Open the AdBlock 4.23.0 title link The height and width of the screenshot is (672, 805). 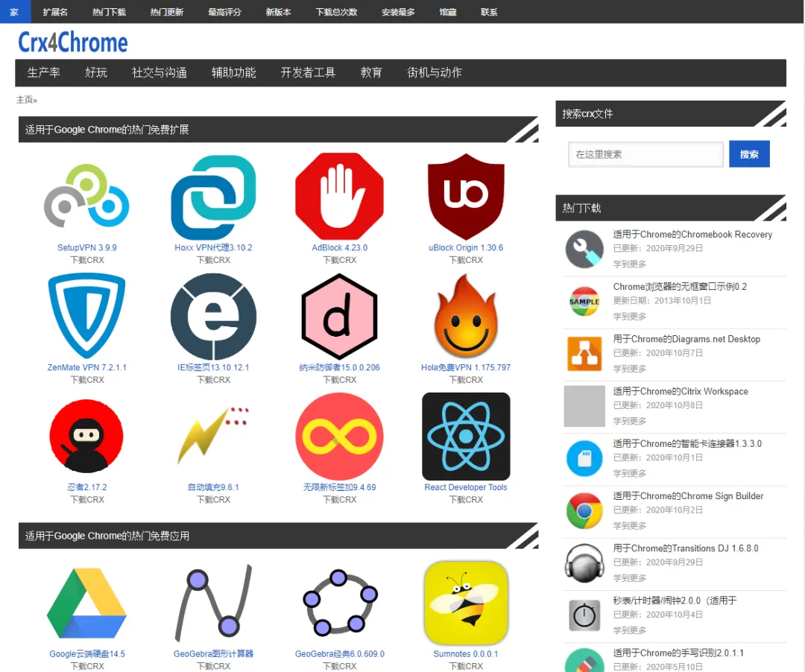(x=339, y=248)
